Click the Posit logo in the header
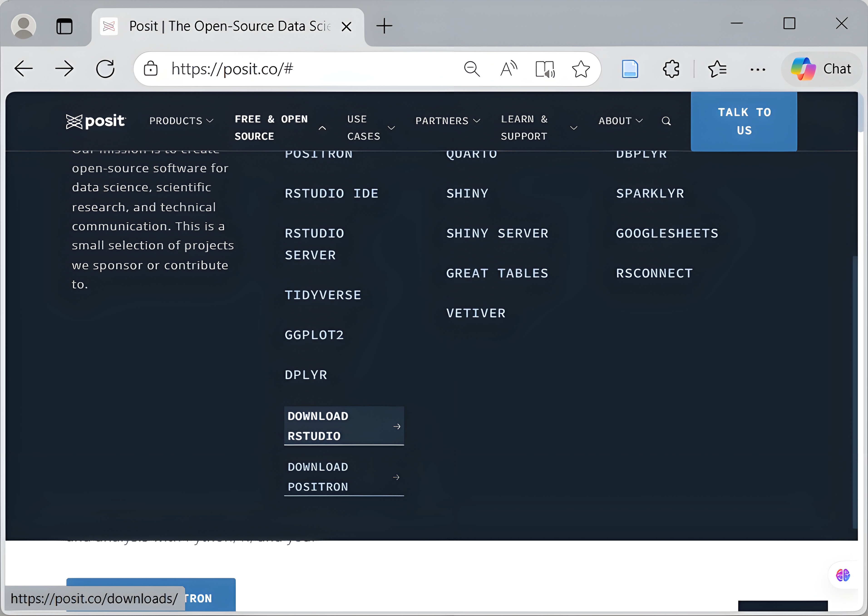The image size is (868, 616). (x=96, y=121)
